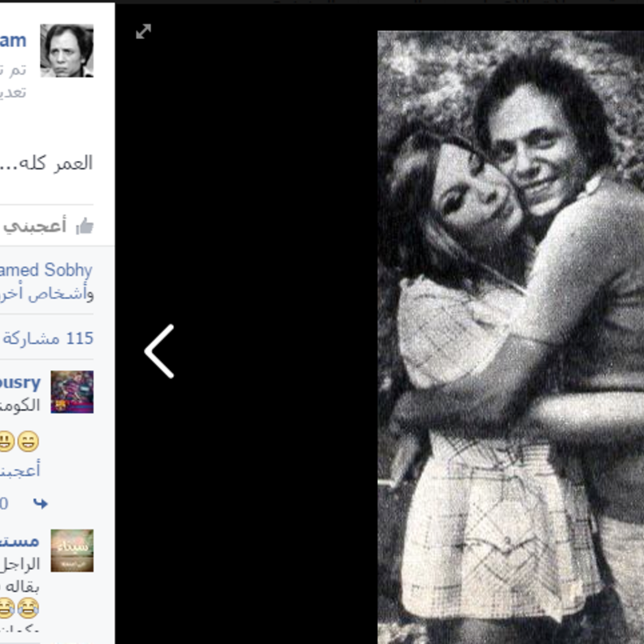The width and height of the screenshot is (644, 644).
Task: Click the laughing-tears emojis in second comment
Action: coord(19,608)
